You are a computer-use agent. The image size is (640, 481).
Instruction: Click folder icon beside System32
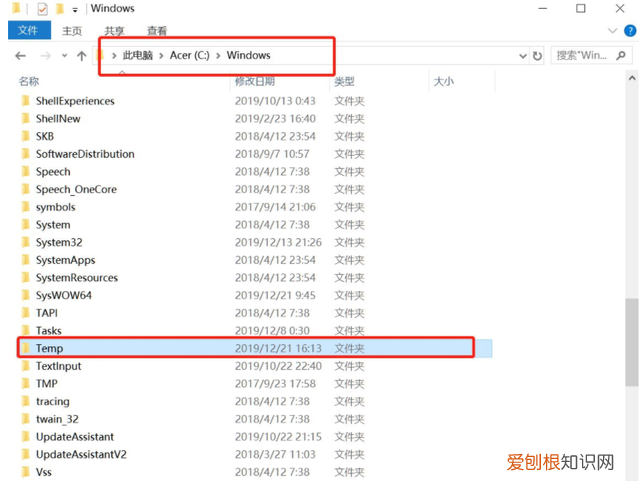tap(25, 242)
